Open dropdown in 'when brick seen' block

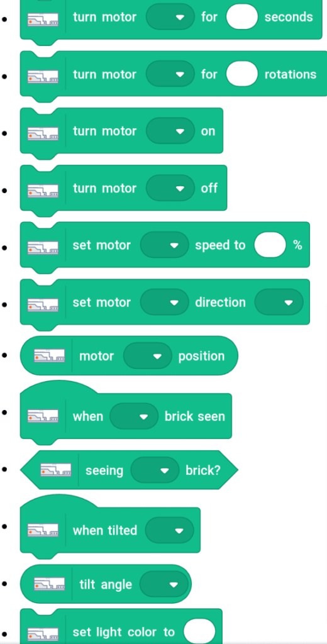click(x=134, y=416)
